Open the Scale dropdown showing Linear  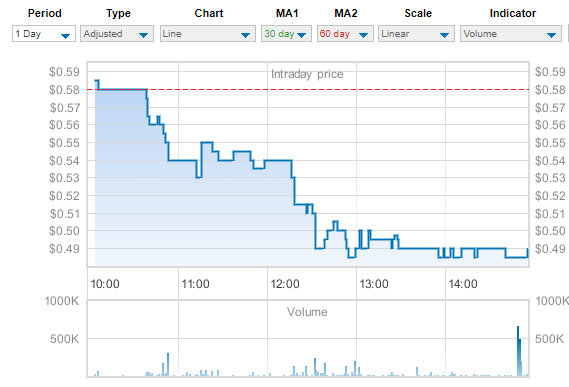click(416, 34)
